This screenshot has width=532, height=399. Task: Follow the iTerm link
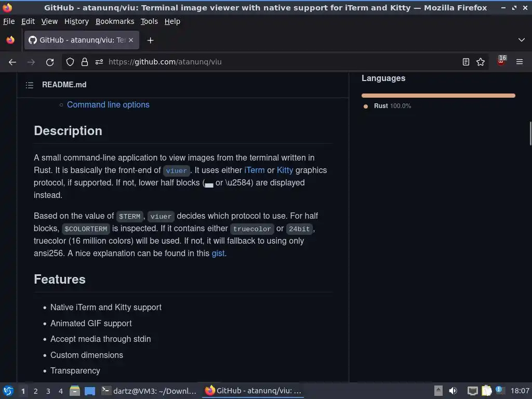point(255,170)
